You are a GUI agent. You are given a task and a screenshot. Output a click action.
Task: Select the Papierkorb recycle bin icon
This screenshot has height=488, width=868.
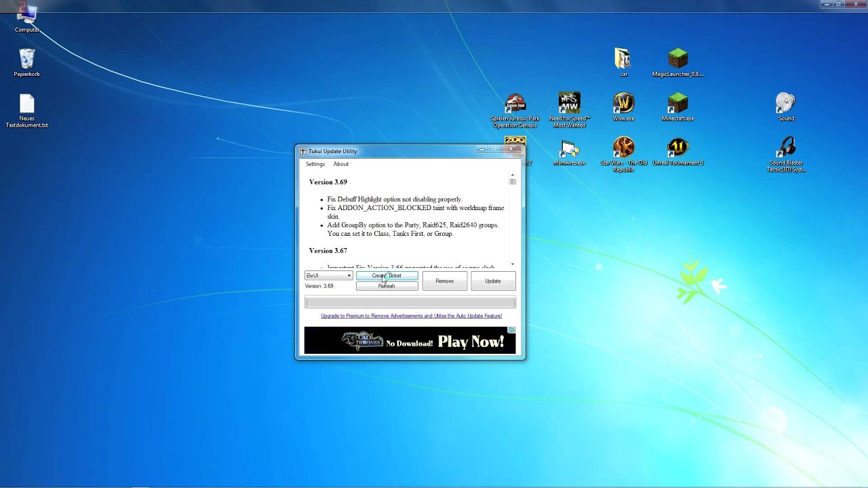[x=27, y=62]
